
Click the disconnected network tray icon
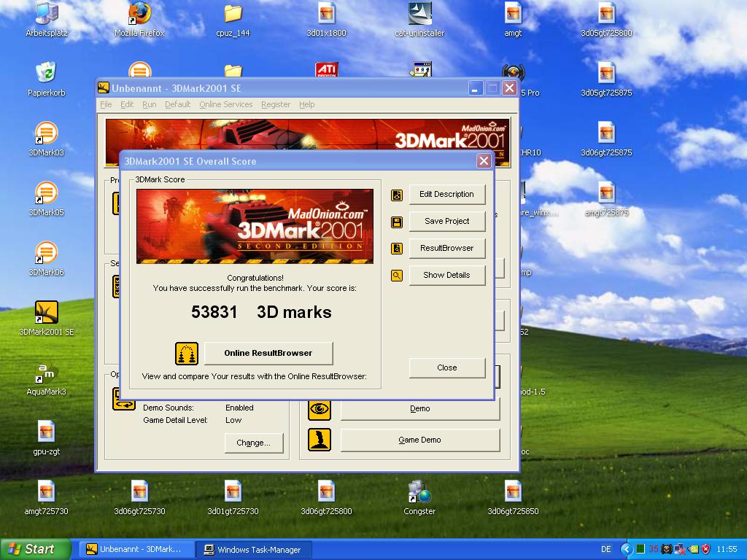[x=681, y=549]
